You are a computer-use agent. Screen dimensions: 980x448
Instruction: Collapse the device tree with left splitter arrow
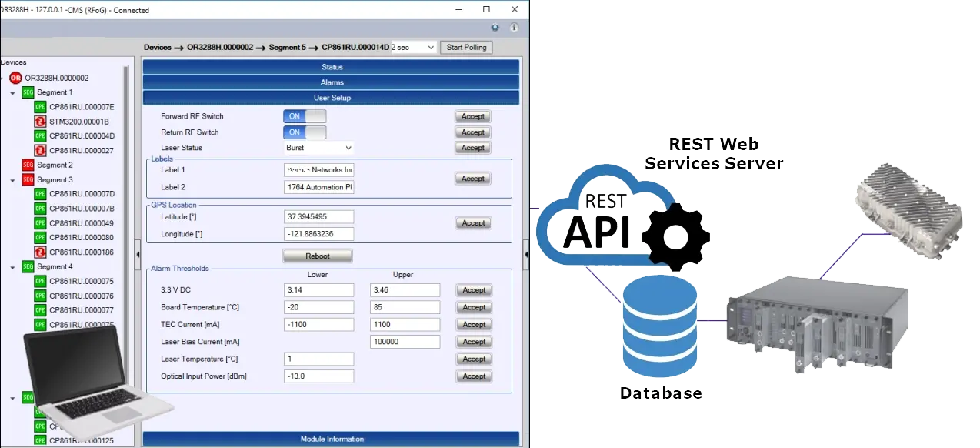(x=138, y=254)
